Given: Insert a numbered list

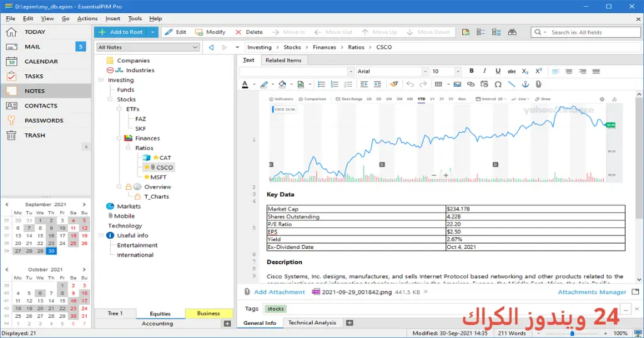Looking at the screenshot, I should click(x=335, y=84).
